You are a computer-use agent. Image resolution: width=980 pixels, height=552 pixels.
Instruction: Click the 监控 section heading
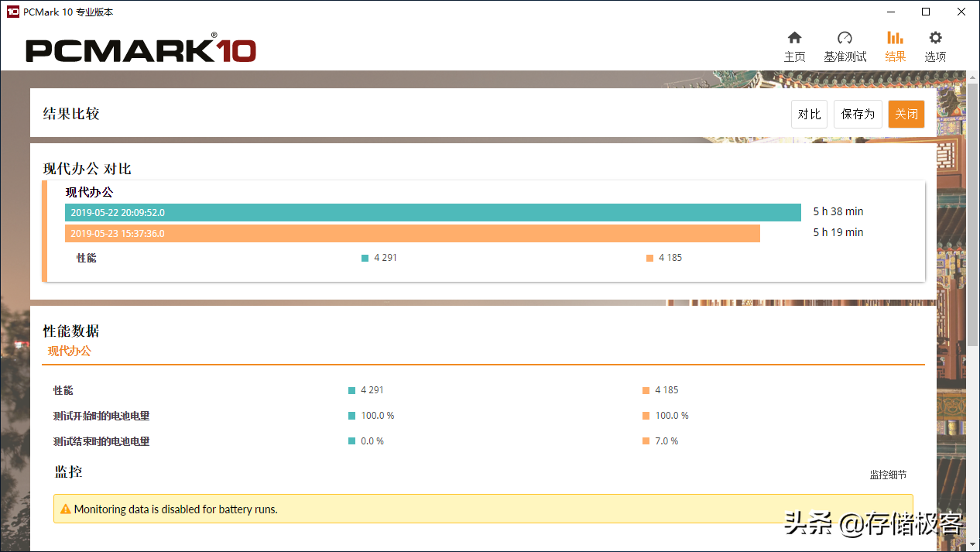tap(68, 471)
